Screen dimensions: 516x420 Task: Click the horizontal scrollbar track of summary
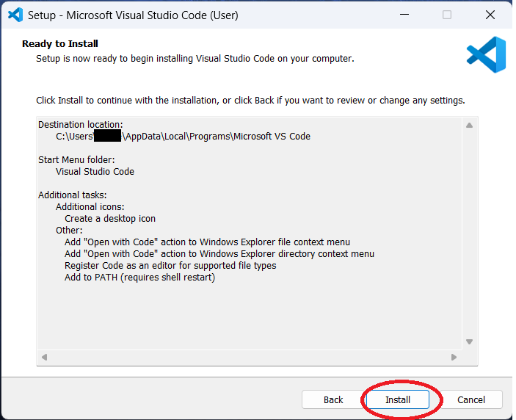pyautogui.click(x=250, y=358)
